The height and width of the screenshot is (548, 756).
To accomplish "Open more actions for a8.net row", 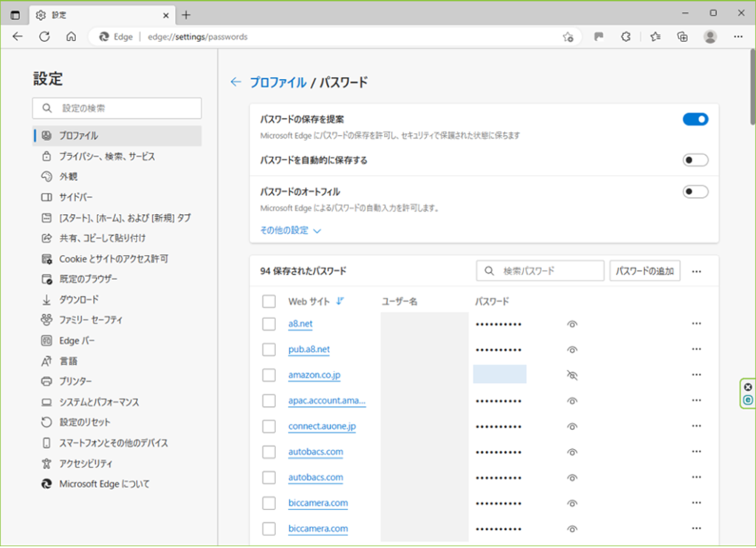I will (x=696, y=323).
